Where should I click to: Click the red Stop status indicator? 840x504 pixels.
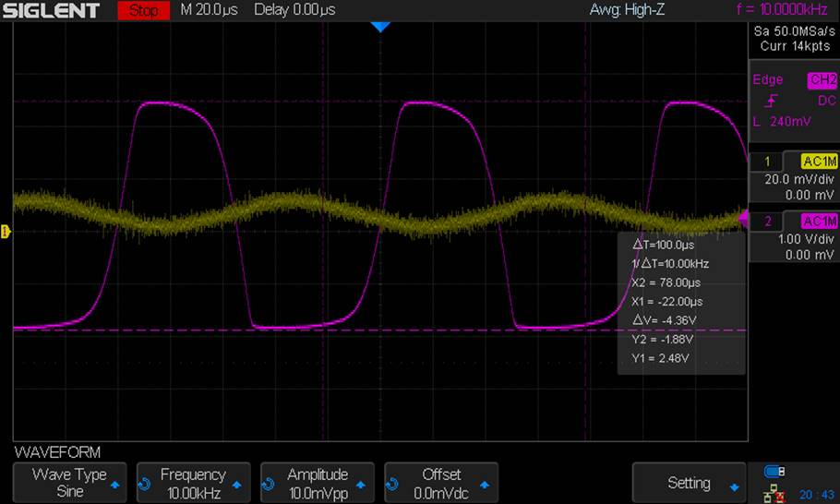click(144, 10)
